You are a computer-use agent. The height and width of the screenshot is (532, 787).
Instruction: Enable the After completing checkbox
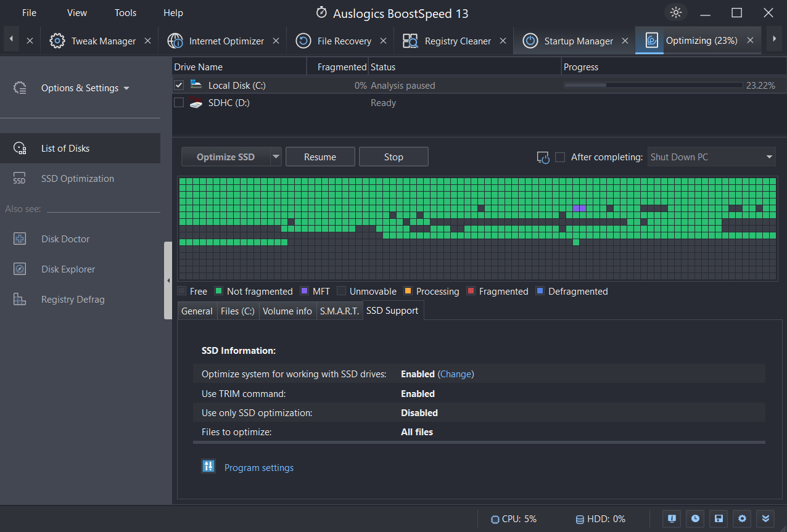point(560,157)
